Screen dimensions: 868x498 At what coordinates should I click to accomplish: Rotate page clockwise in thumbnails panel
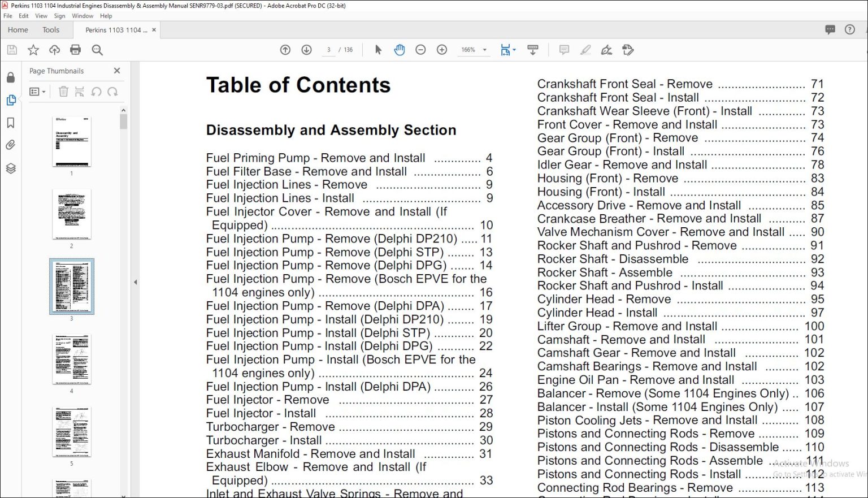112,92
